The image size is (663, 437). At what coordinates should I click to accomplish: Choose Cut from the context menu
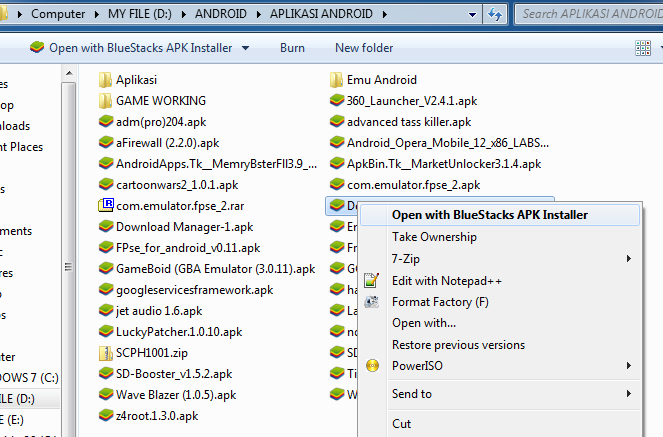(x=500, y=423)
